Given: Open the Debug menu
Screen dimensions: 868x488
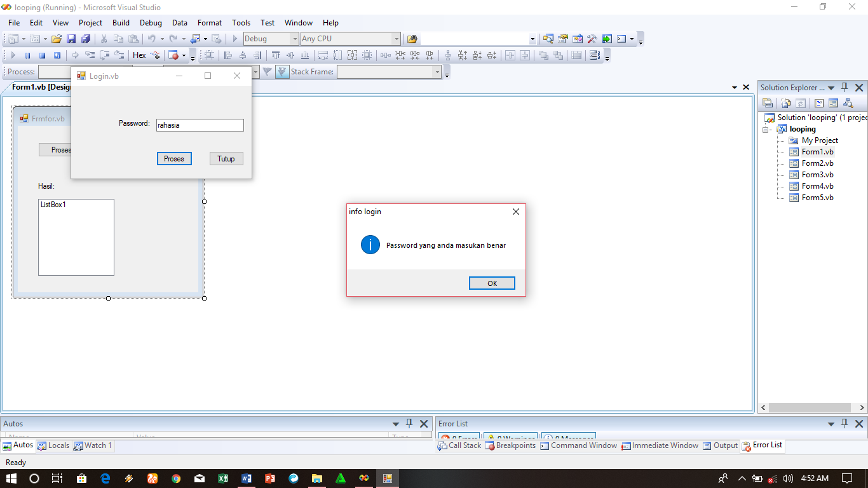Looking at the screenshot, I should (x=151, y=22).
